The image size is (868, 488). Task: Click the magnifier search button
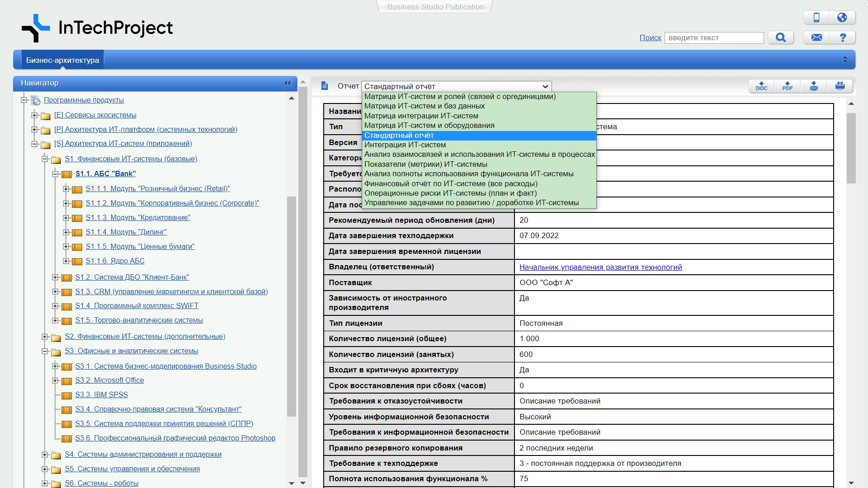click(x=781, y=38)
